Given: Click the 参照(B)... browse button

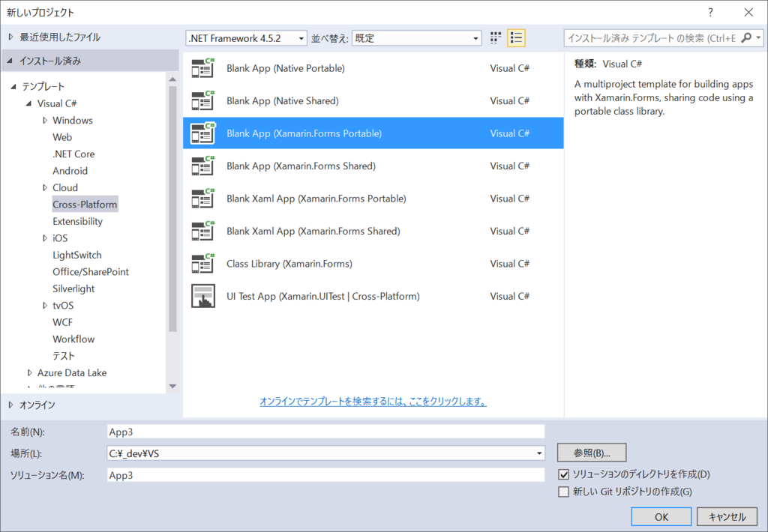Looking at the screenshot, I should pyautogui.click(x=592, y=453).
